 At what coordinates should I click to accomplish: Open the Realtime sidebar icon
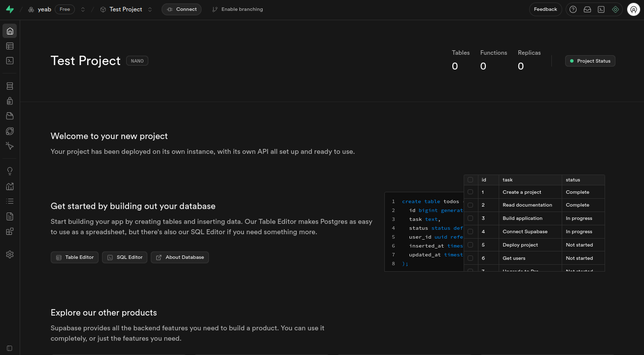tap(10, 146)
